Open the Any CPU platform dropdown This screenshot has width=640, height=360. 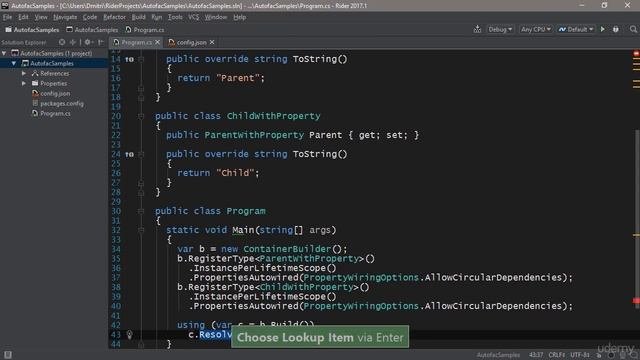536,29
